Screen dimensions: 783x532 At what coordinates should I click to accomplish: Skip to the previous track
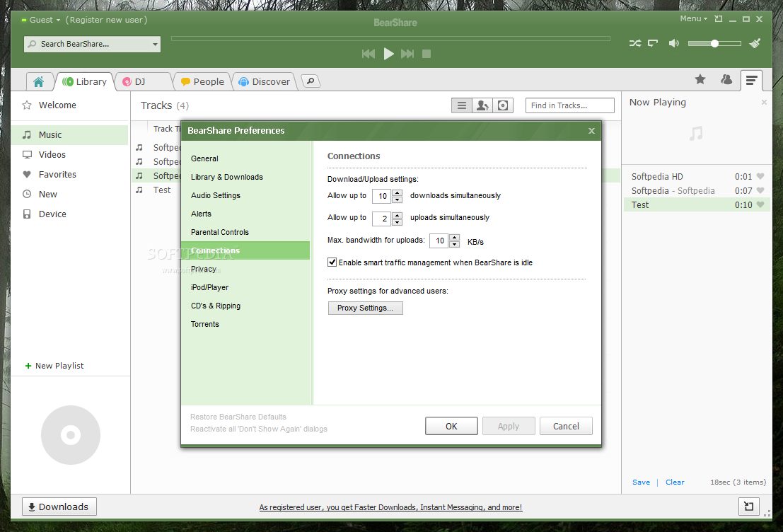pyautogui.click(x=368, y=54)
